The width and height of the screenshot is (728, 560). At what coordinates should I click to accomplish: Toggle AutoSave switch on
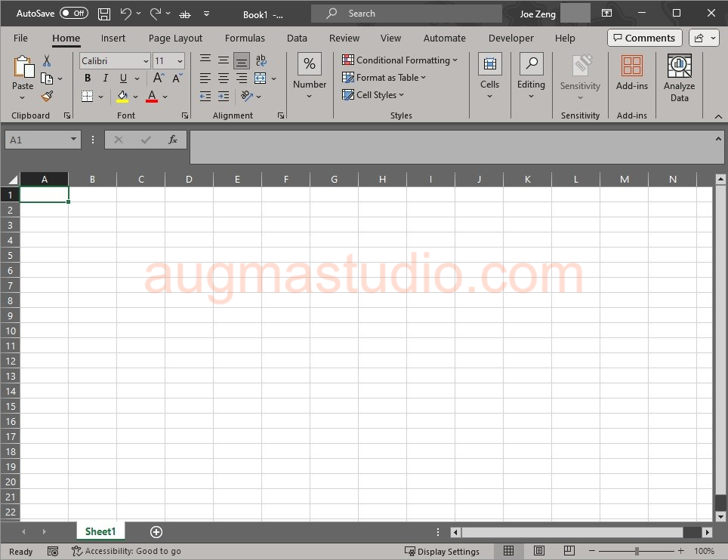(73, 14)
